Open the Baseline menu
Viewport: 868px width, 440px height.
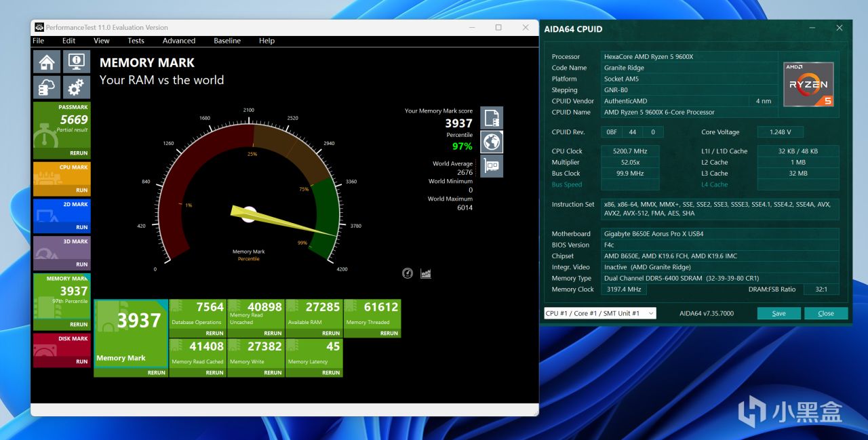click(x=227, y=41)
